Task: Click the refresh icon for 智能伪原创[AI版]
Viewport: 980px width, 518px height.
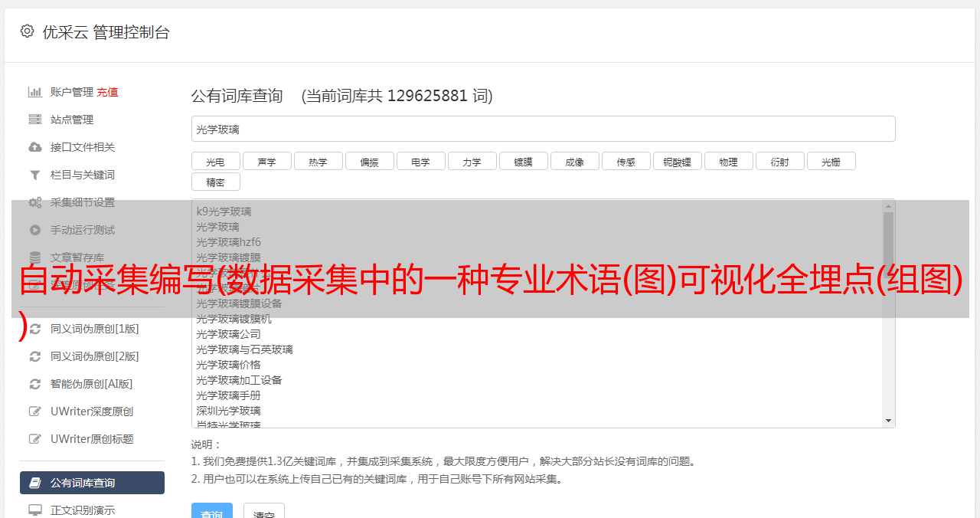Action: (x=34, y=384)
